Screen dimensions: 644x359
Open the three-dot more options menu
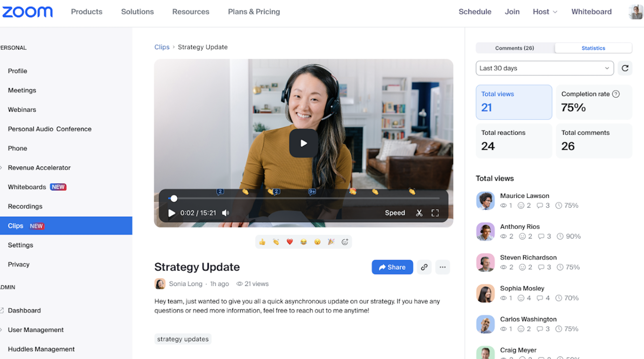pos(443,267)
